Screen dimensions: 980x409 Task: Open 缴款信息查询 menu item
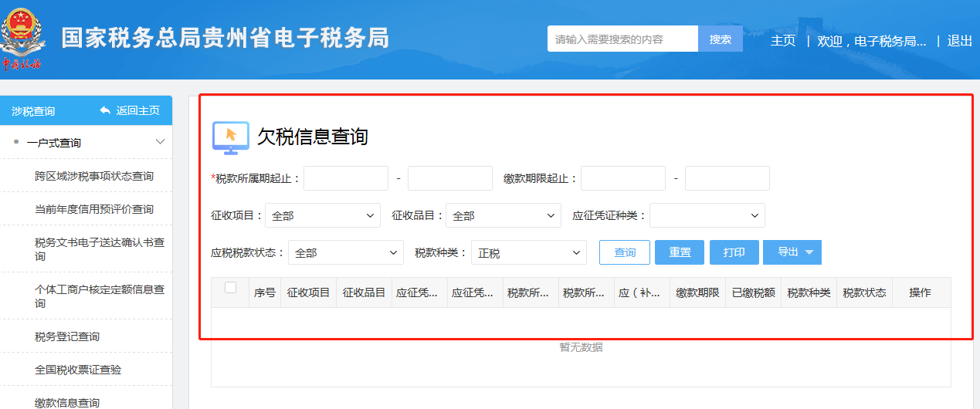point(67,402)
